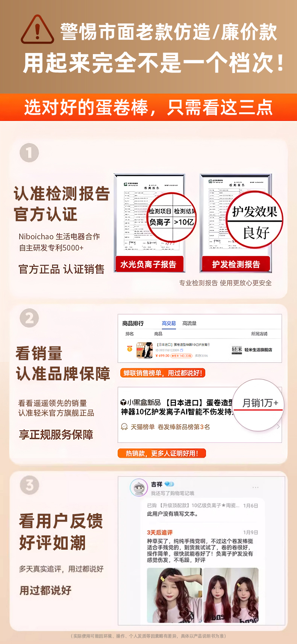Expand the 天猫榜单 card via right chevron
This screenshot has width=297, height=644.
pos(278,426)
